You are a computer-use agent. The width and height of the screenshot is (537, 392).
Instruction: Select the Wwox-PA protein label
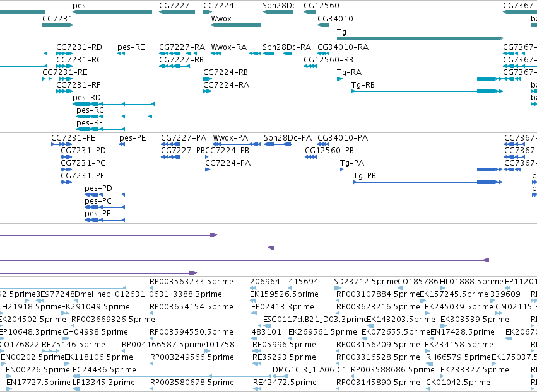click(x=230, y=138)
